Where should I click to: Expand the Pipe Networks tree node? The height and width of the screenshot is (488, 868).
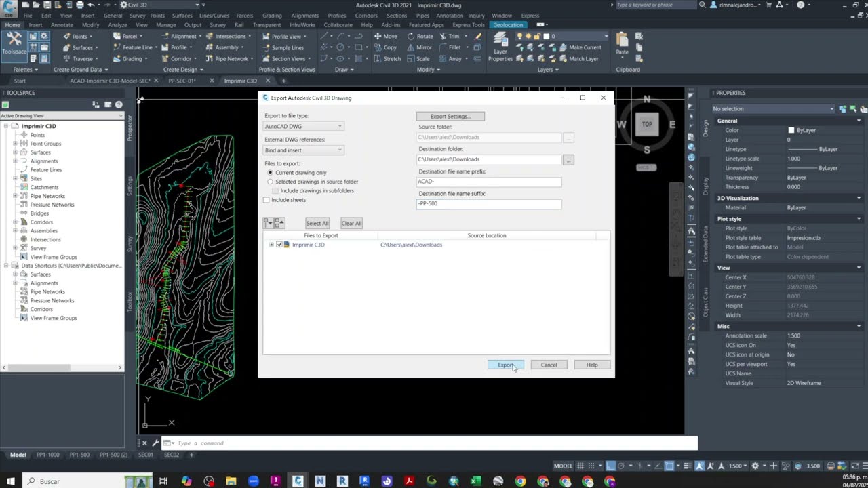(15, 196)
